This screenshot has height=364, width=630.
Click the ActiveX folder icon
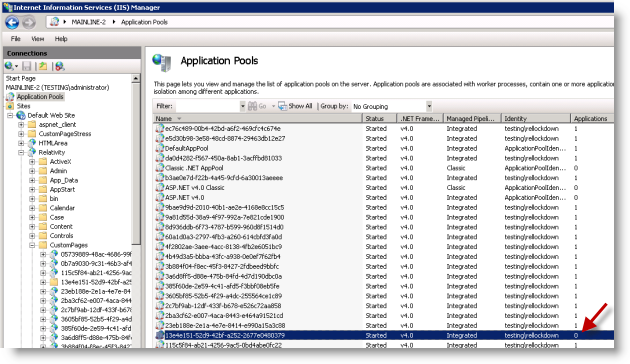[x=43, y=162]
